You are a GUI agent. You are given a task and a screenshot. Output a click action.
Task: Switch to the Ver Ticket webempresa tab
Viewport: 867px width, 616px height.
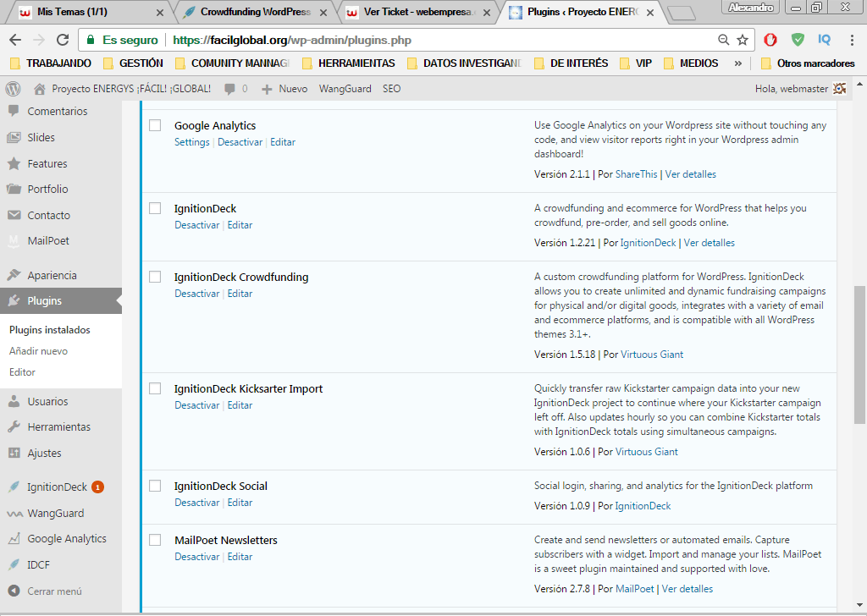point(417,12)
